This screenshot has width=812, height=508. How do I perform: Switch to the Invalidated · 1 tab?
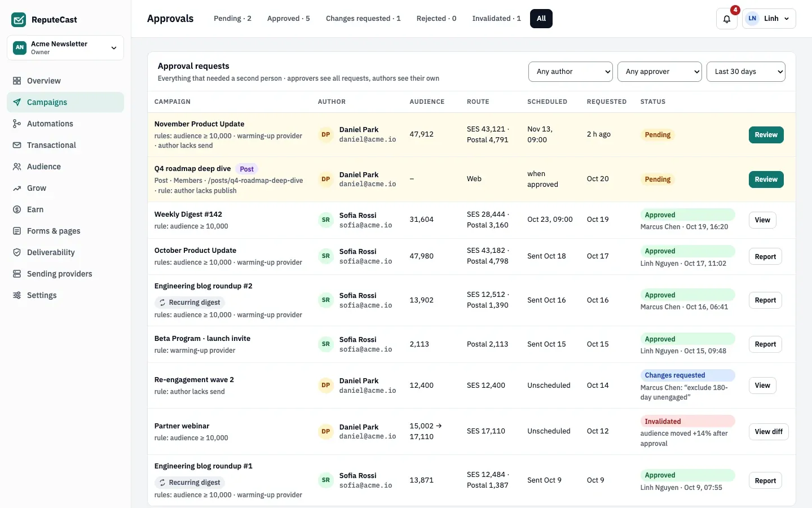coord(496,19)
